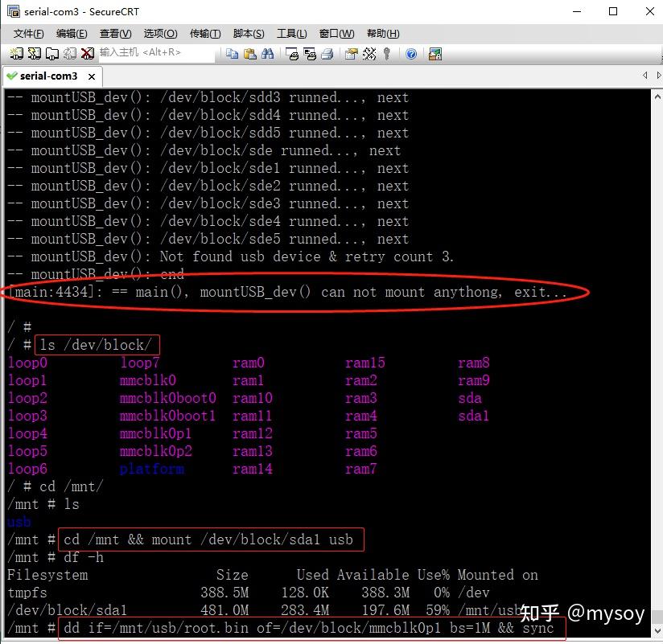
Task: Open Global Options tools icon
Action: pos(369,54)
